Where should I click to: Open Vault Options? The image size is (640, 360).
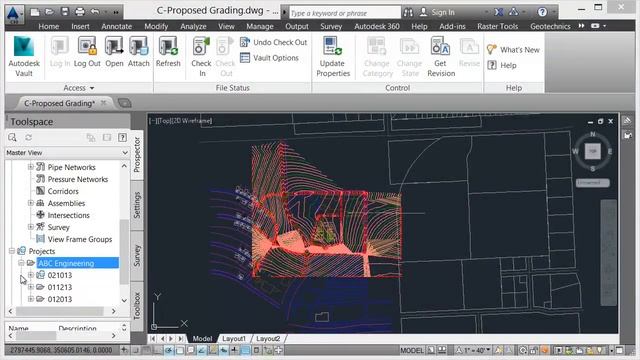[269, 58]
